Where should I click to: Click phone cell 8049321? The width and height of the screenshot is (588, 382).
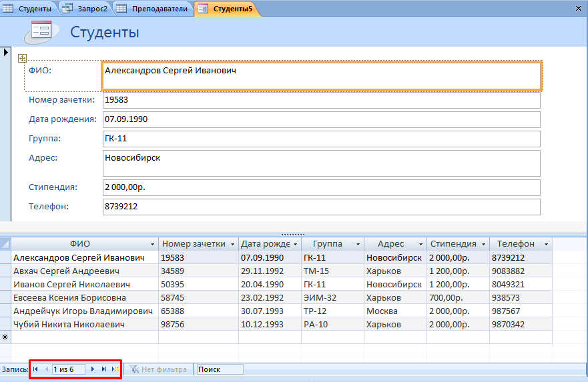point(521,284)
